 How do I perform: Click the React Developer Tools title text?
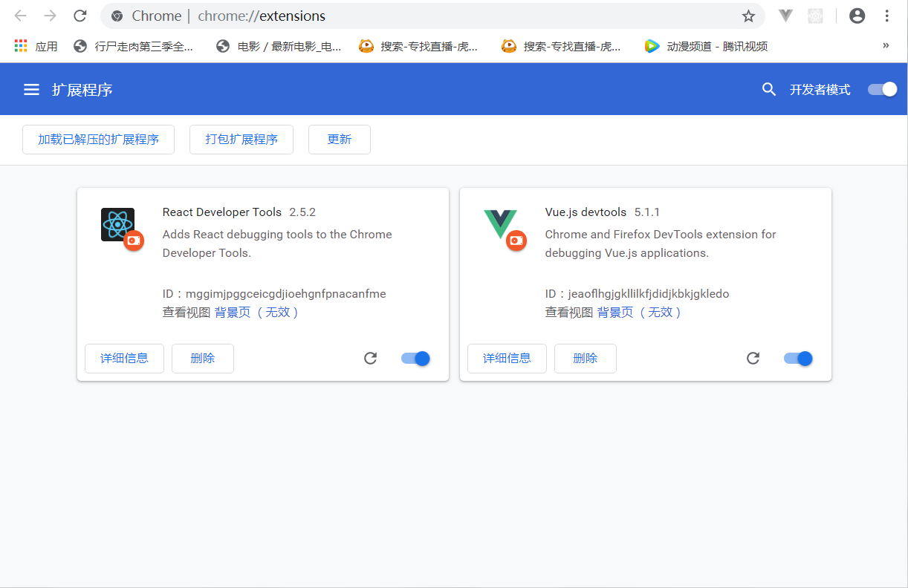pyautogui.click(x=222, y=212)
